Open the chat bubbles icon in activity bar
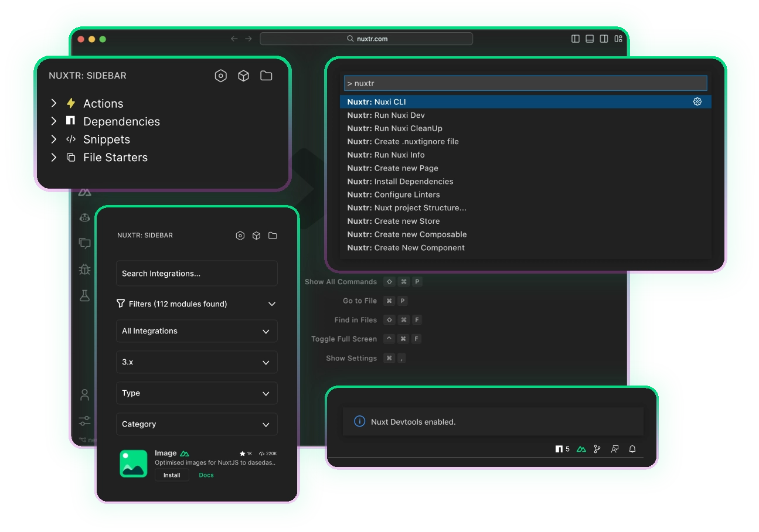 (85, 243)
